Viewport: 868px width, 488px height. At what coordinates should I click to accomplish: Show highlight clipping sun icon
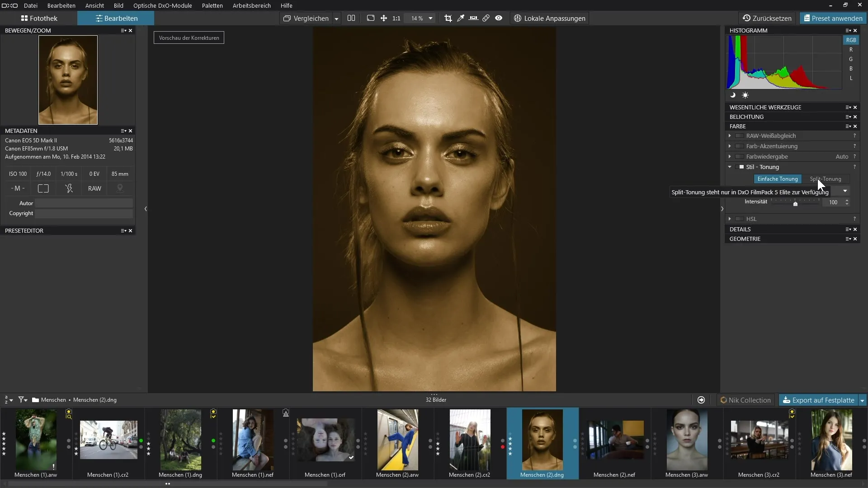click(x=745, y=95)
